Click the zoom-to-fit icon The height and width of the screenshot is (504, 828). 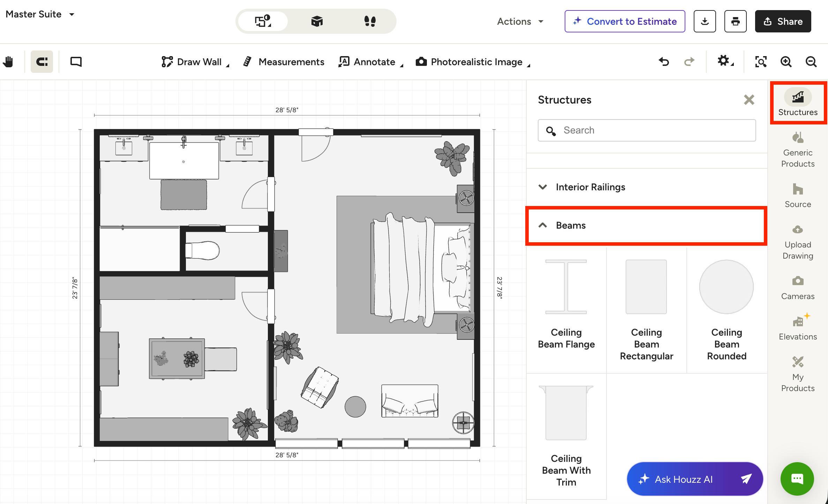pos(761,62)
